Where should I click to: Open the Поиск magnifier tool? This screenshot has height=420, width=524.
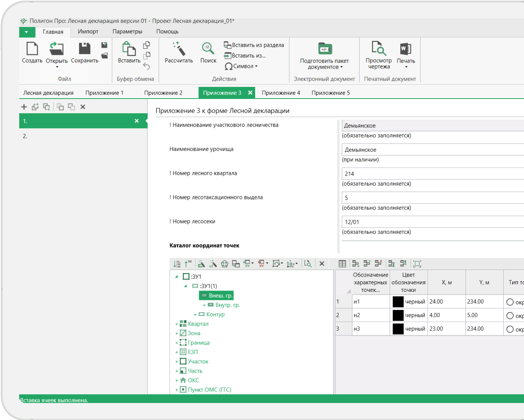tap(208, 49)
